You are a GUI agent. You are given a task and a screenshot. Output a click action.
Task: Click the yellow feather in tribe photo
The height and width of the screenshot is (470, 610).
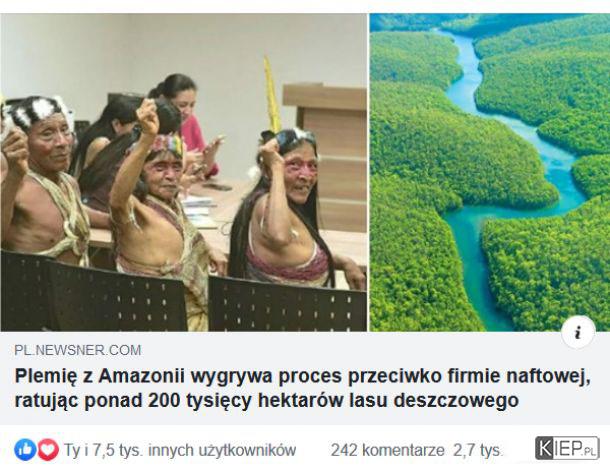tap(272, 93)
